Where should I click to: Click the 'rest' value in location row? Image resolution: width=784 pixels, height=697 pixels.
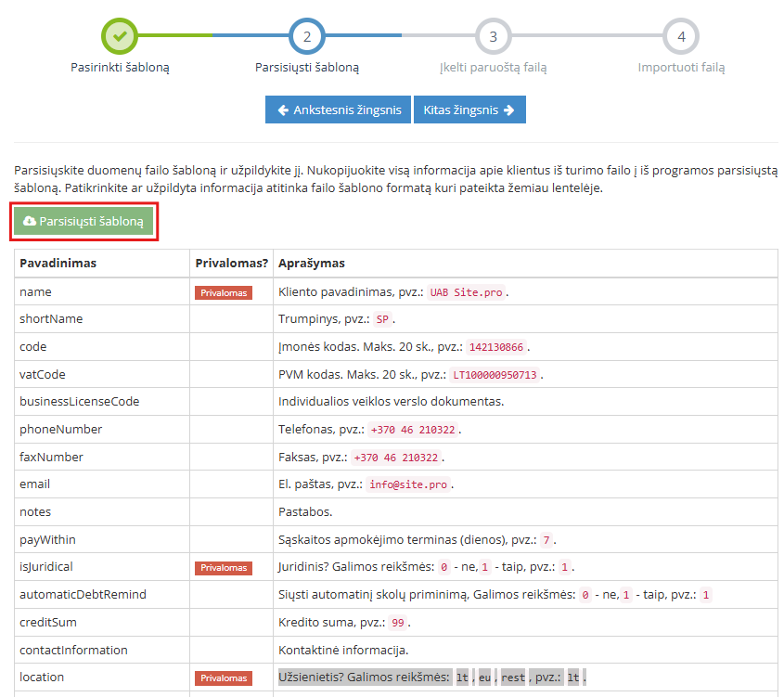513,678
